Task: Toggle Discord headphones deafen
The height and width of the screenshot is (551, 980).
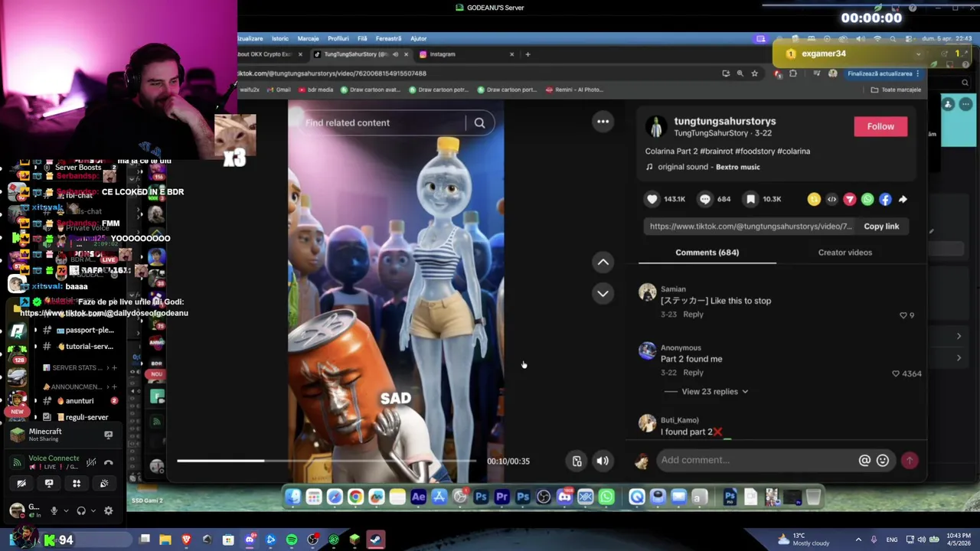Action: pos(80,510)
